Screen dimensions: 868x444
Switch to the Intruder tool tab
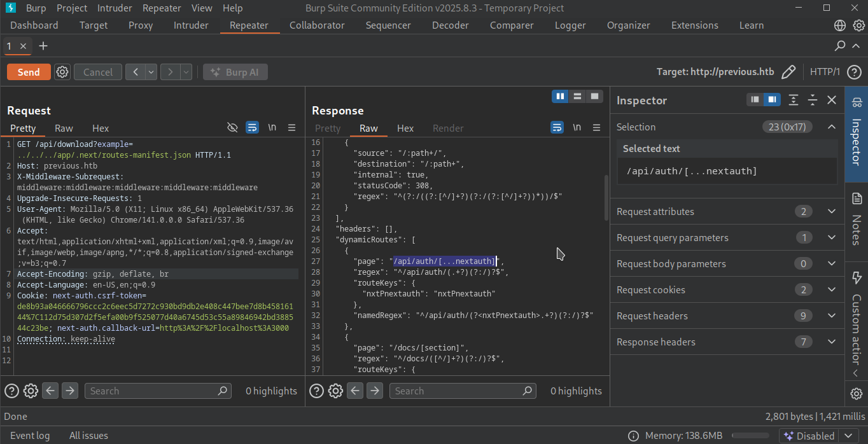pyautogui.click(x=191, y=25)
